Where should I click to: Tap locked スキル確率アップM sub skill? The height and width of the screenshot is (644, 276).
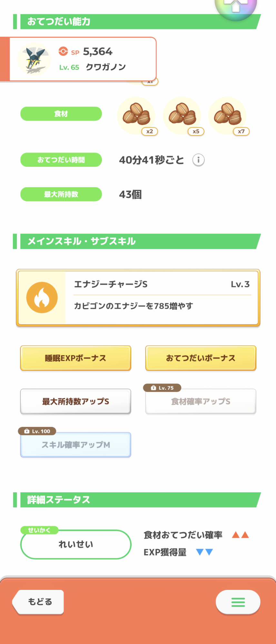[75, 445]
